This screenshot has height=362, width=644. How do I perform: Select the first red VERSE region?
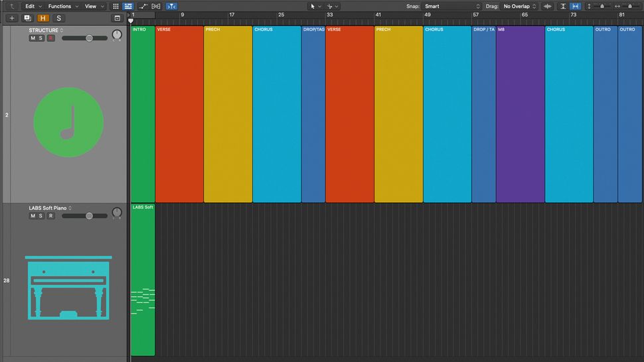[x=179, y=114]
